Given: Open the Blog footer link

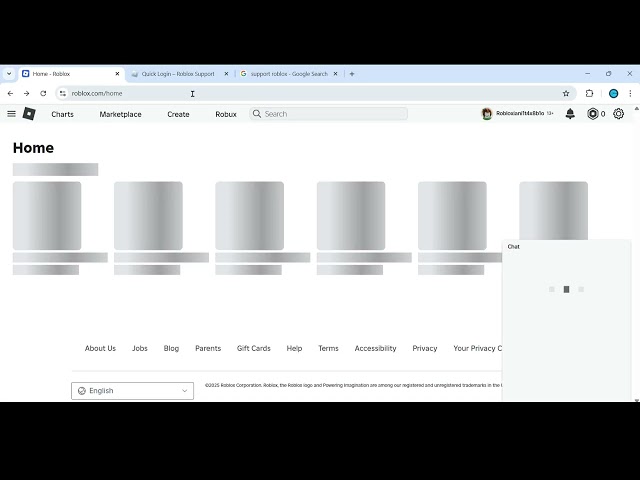Looking at the screenshot, I should [x=171, y=348].
